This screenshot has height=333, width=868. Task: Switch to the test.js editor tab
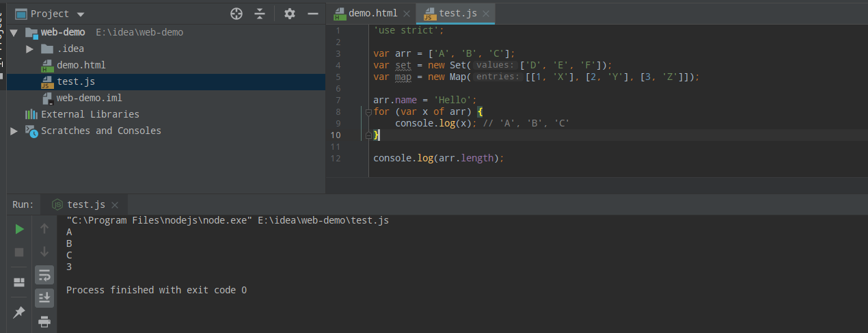pos(457,13)
